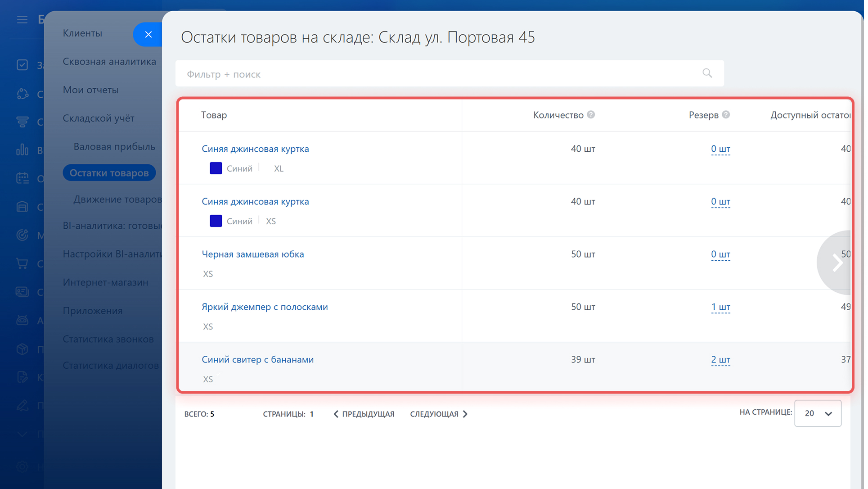The image size is (868, 489).
Task: Click the blue color swatch for XL jacket
Action: [216, 168]
